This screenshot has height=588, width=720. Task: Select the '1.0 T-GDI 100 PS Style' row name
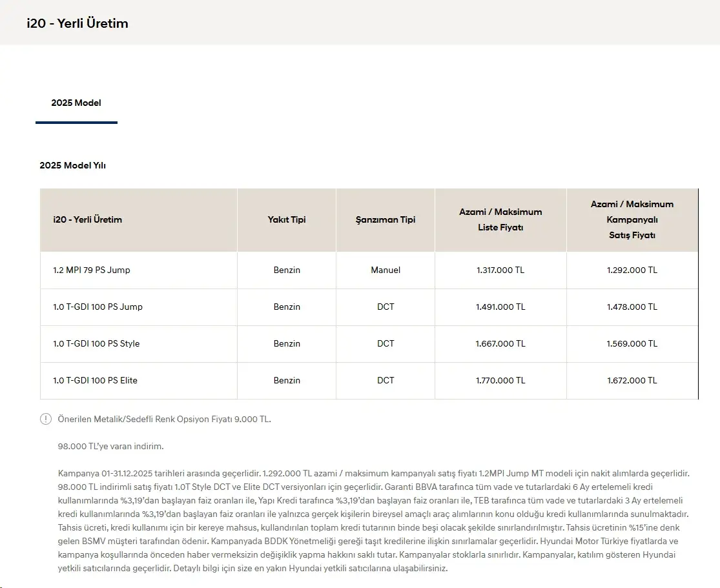[96, 343]
